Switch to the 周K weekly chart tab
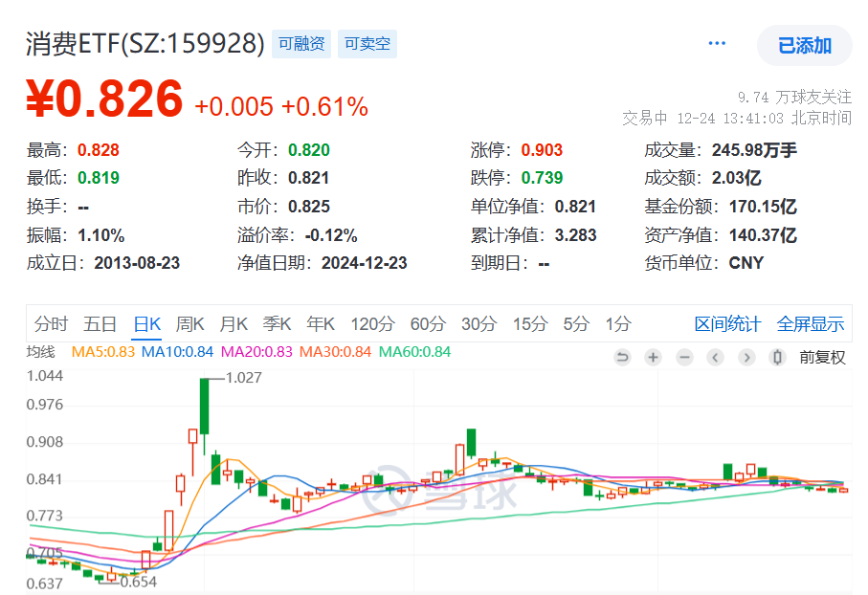The height and width of the screenshot is (595, 868). click(190, 324)
